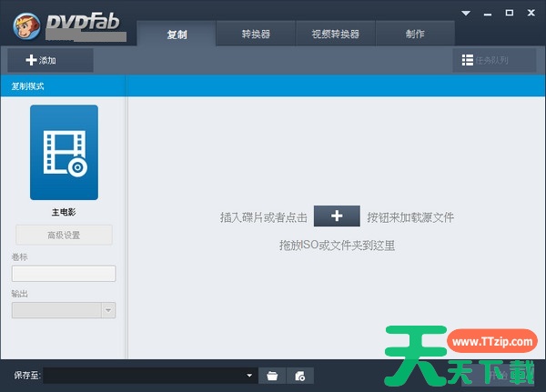Switch to the 视频转换器 tab
This screenshot has width=546, height=392.
point(335,34)
